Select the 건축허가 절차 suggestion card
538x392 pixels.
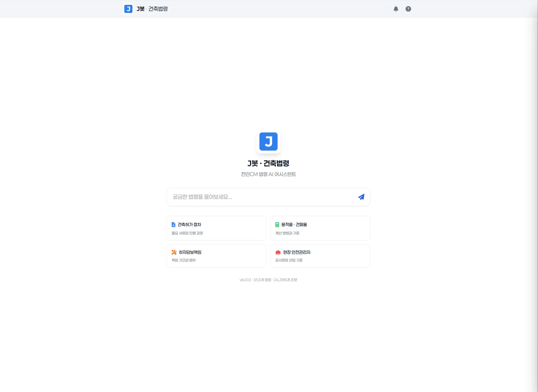(217, 228)
